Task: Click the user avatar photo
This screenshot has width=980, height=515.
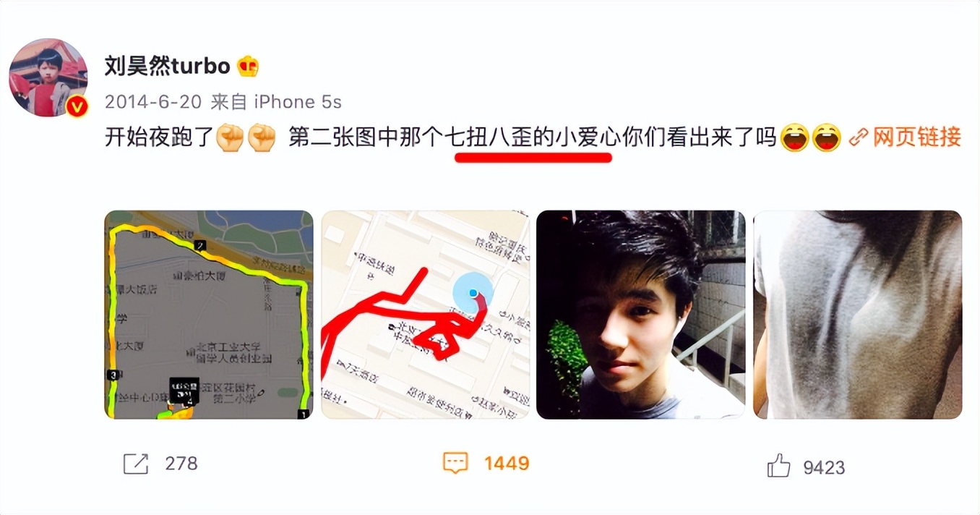Action: point(48,77)
